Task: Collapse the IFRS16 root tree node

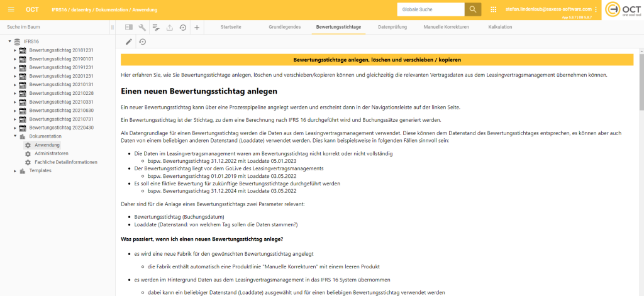Action: (x=9, y=41)
